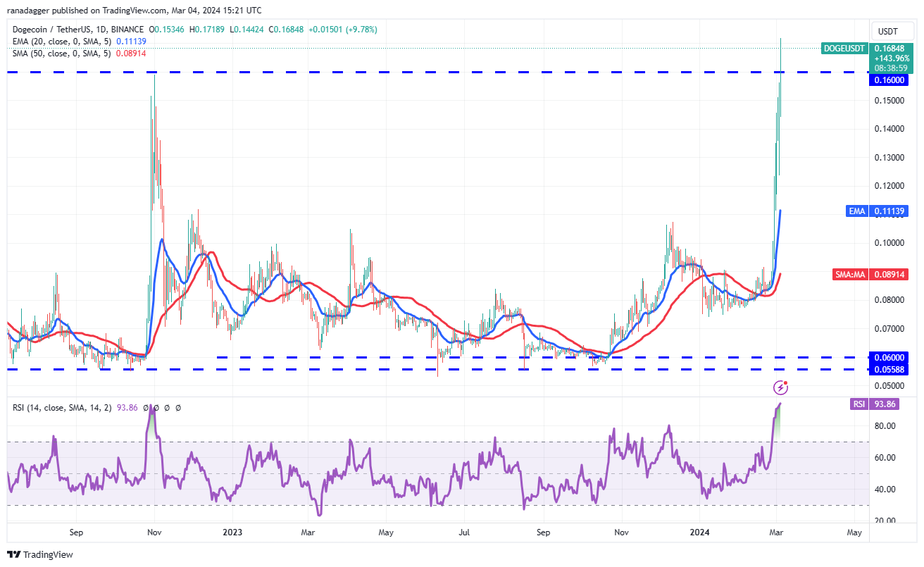Click the 93.86 RSI axis value
Viewport: 924px width, 567px height.
[x=885, y=404]
